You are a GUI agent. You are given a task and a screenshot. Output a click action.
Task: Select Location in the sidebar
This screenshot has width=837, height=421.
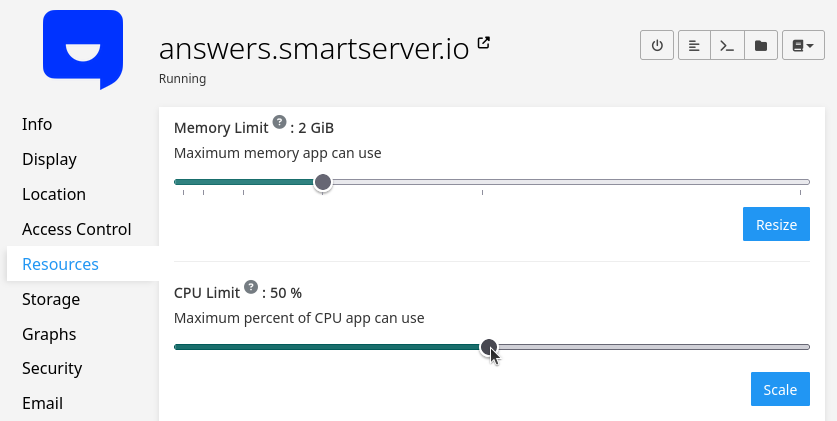54,194
